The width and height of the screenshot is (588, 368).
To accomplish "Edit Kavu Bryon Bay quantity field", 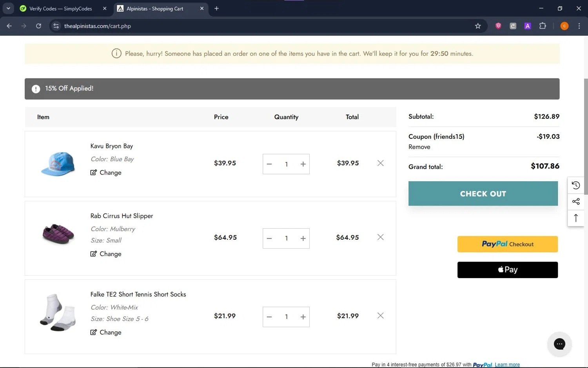I will click(x=286, y=164).
